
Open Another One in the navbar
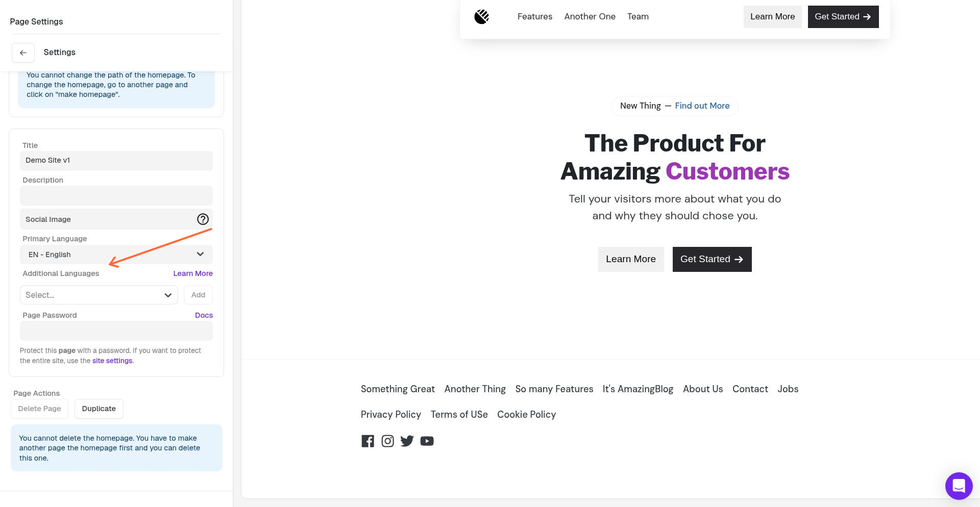[590, 17]
